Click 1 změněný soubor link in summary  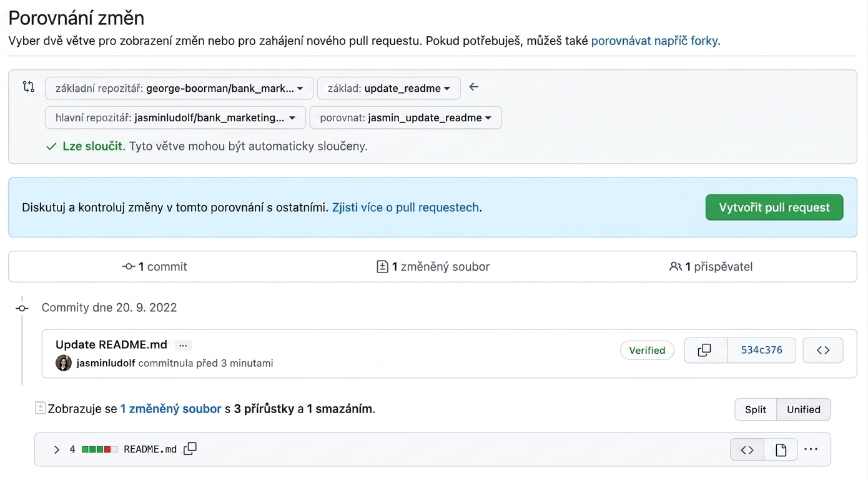tap(171, 409)
